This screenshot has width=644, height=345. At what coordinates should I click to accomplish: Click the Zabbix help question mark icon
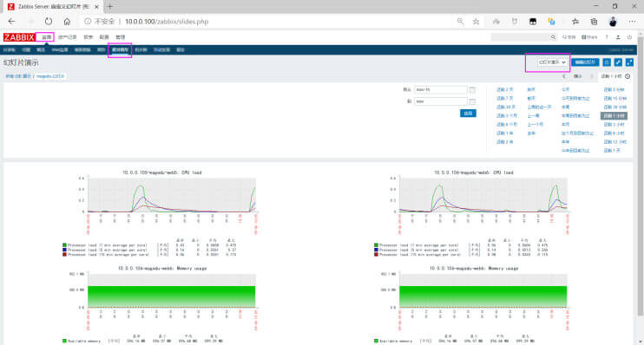tap(607, 37)
